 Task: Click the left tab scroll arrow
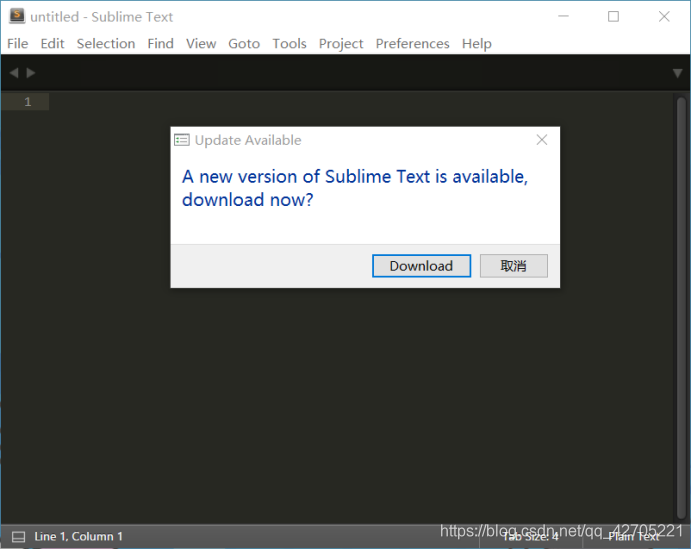click(14, 73)
